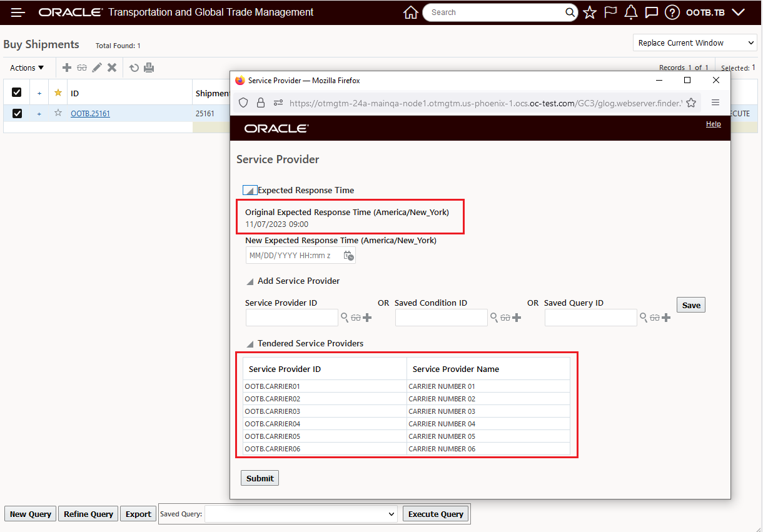Open the Actions menu
The height and width of the screenshot is (532, 763).
click(27, 68)
